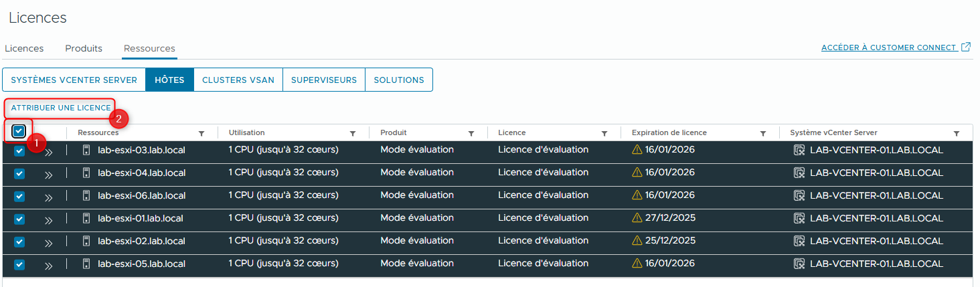
Task: Open the Accéder à Customer Connect link
Action: coord(888,47)
